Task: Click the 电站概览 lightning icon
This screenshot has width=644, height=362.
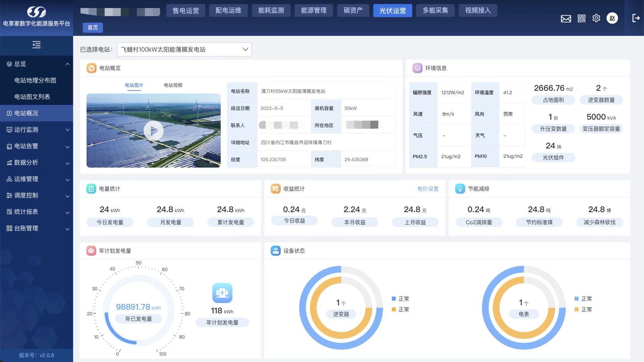Action: (x=91, y=68)
